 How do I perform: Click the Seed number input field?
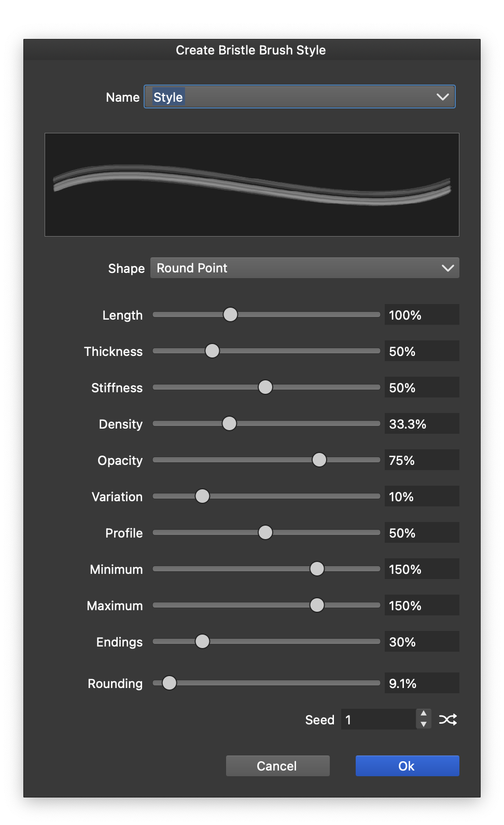click(x=378, y=720)
